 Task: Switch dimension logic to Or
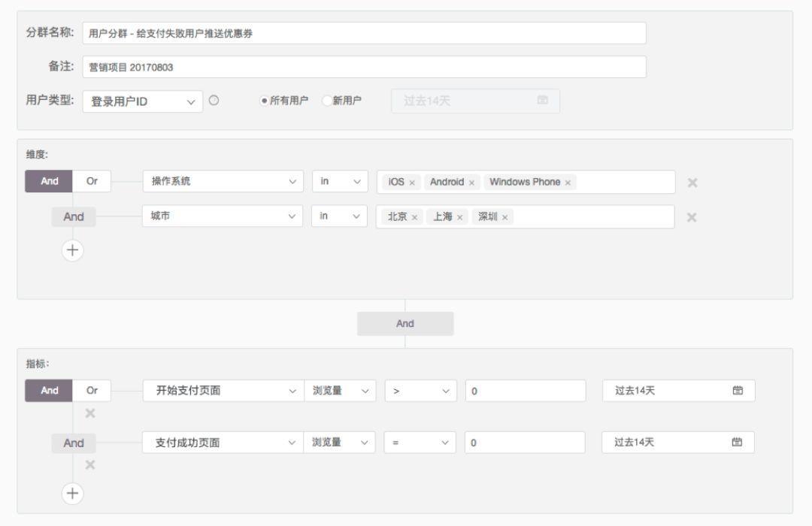pos(92,181)
